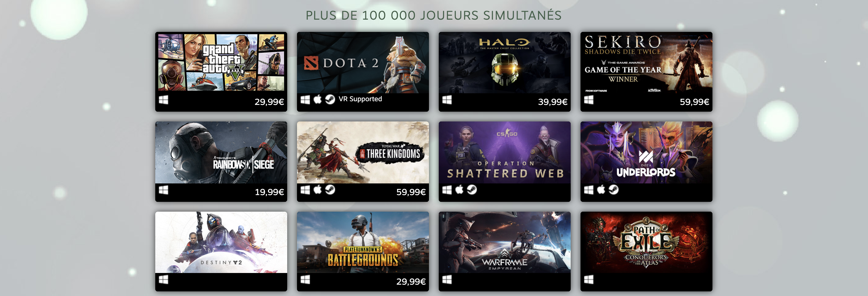This screenshot has width=868, height=296.
Task: Open the Warframe Empyrean banner
Action: click(504, 242)
